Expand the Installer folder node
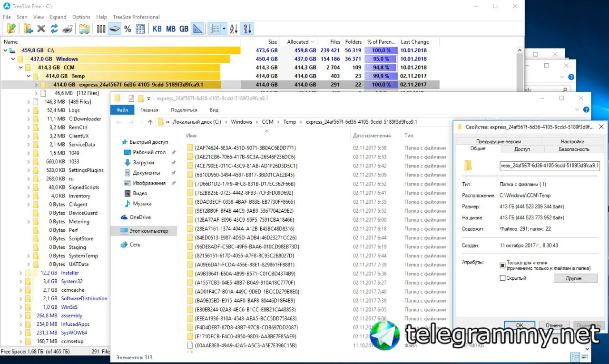This screenshot has width=609, height=364. pyautogui.click(x=20, y=273)
